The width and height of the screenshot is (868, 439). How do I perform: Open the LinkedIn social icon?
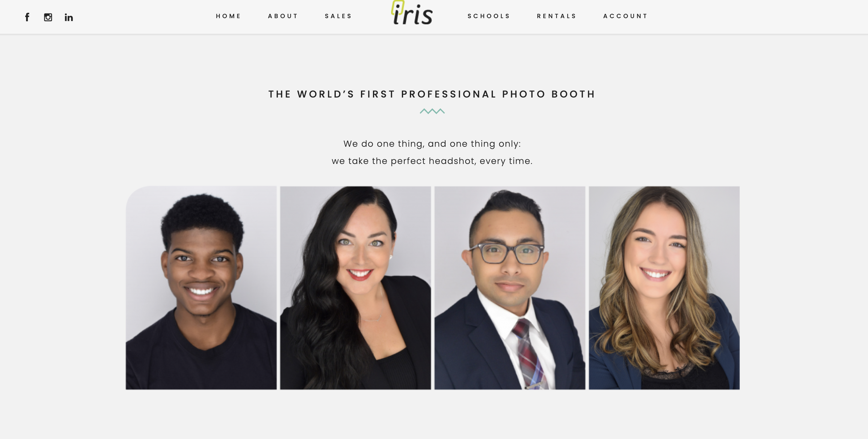click(x=69, y=17)
